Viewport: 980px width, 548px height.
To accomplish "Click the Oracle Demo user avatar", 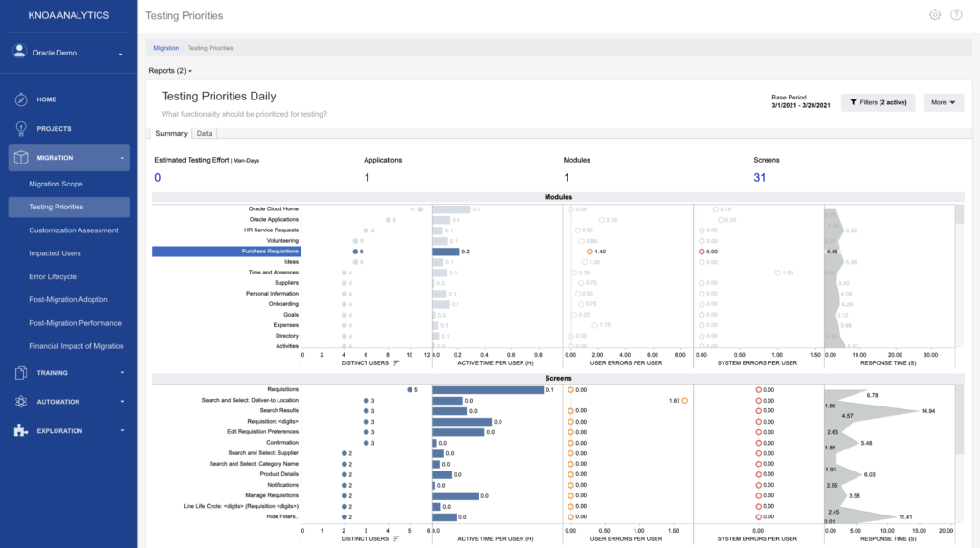I will pos(20,52).
